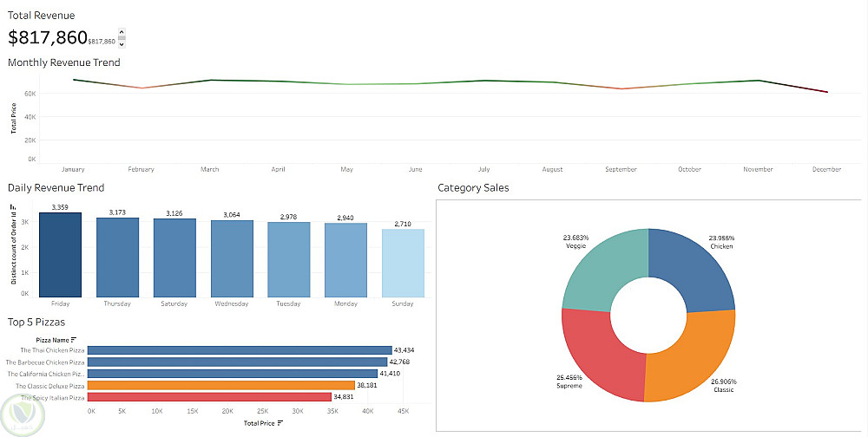Click the Monthly Revenue Trend title

(x=63, y=62)
